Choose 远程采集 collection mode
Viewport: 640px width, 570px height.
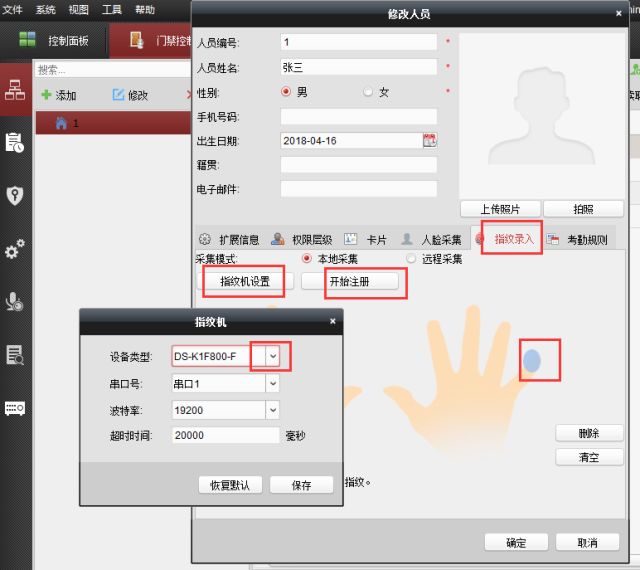[x=411, y=259]
